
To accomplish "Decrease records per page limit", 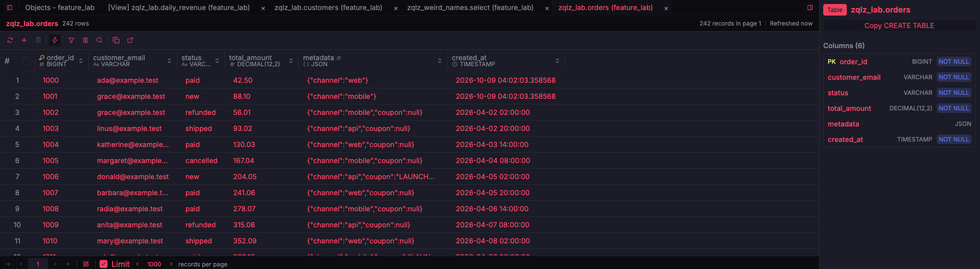I will [137, 264].
